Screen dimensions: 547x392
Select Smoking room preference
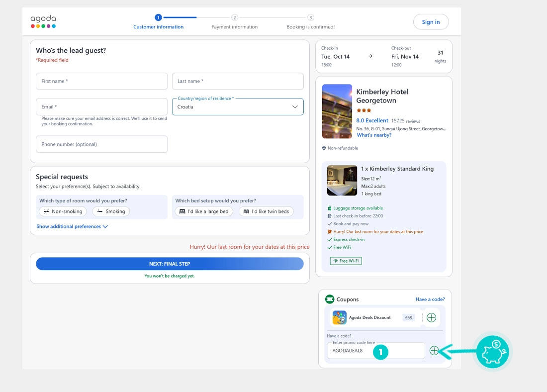[111, 211]
